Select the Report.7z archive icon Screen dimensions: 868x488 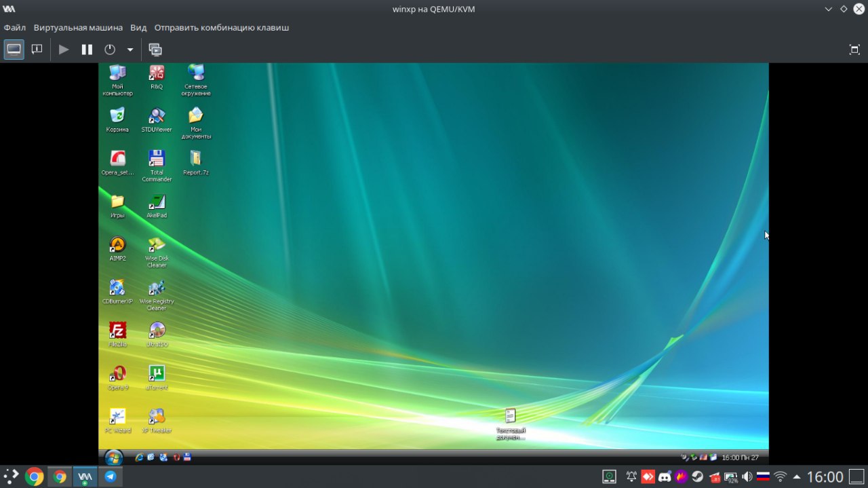pyautogui.click(x=196, y=163)
